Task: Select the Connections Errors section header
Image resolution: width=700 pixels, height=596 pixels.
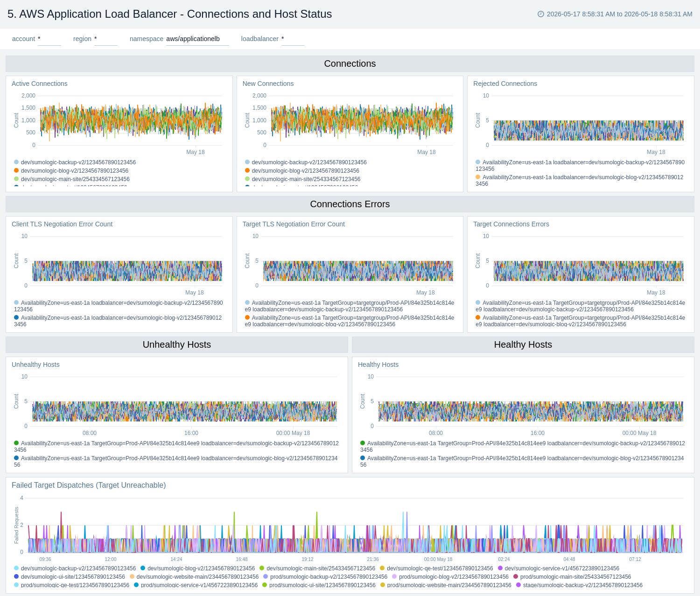Action: [x=350, y=204]
